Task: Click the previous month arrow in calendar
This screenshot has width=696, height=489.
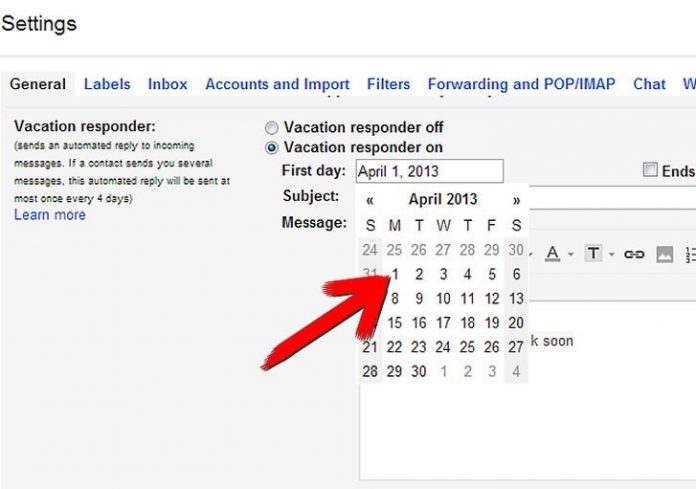Action: [370, 200]
